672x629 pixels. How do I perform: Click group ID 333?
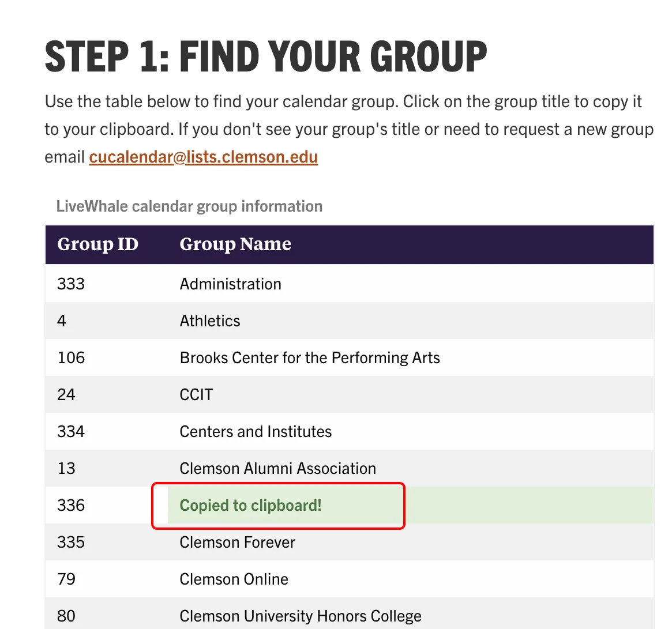[x=71, y=284]
